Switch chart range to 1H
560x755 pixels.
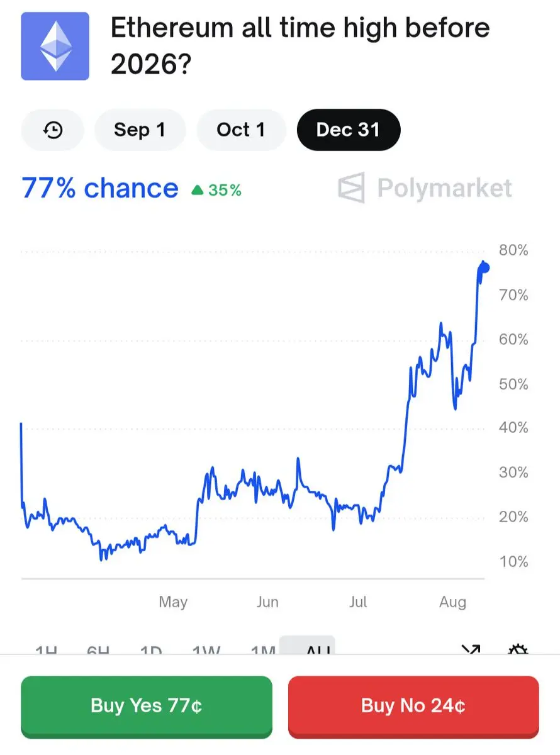tap(47, 649)
